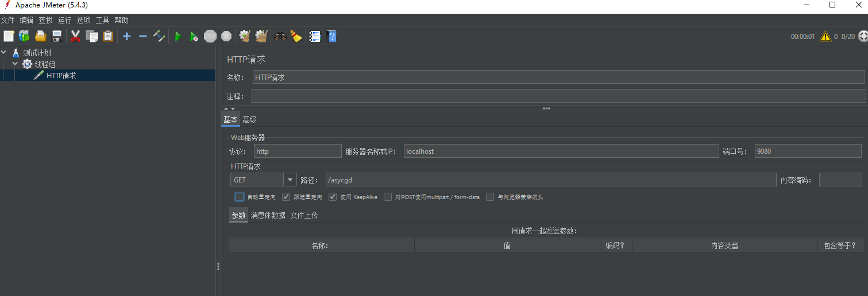Enable 对POST使用multipart / form-data checkbox
Screen dimensions: 868x296
[388, 197]
